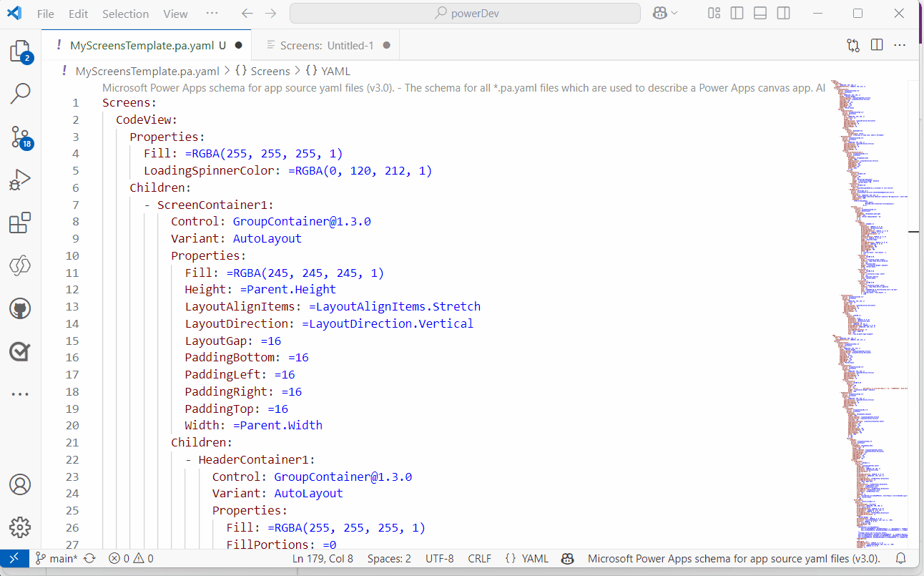Viewport: 924px width, 576px height.
Task: Toggle the primary sidebar visibility
Action: pyautogui.click(x=737, y=13)
